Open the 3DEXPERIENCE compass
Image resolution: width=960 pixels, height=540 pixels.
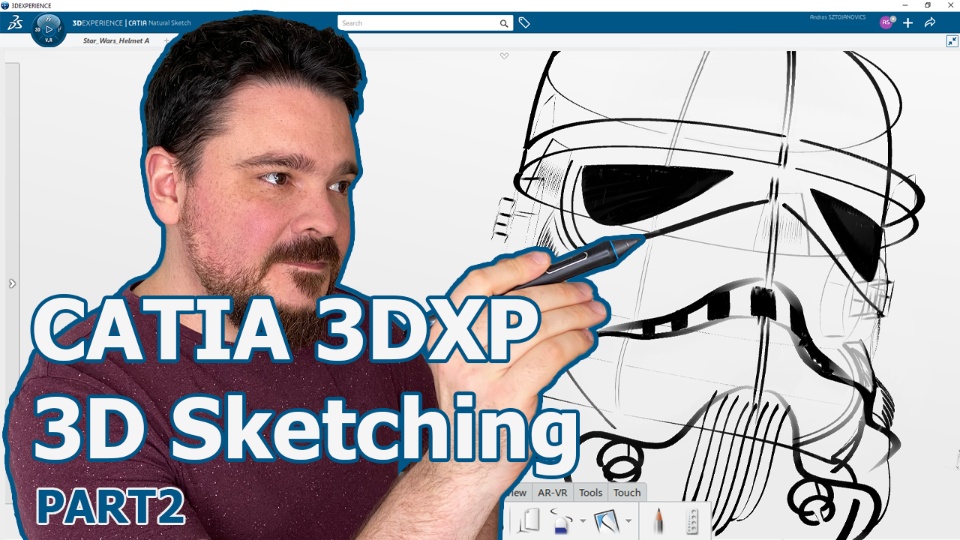pyautogui.click(x=48, y=29)
